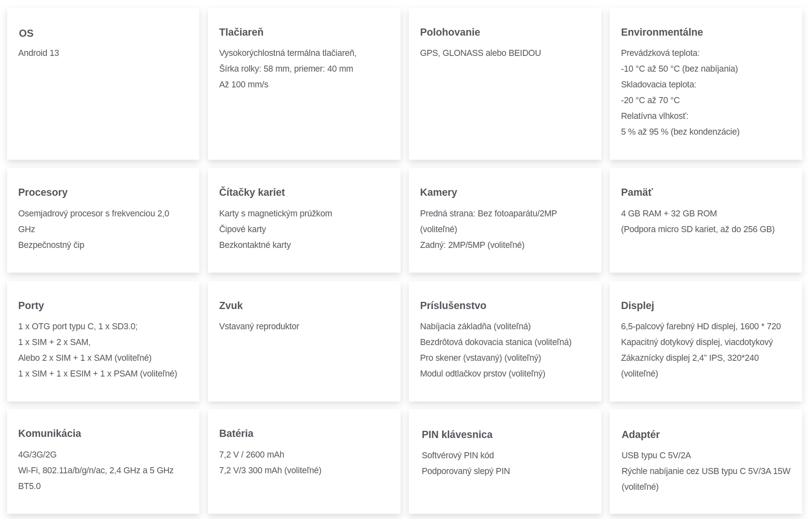Viewport: 812px width, 519px height.
Task: Click the Polohovanie section title
Action: 450,32
